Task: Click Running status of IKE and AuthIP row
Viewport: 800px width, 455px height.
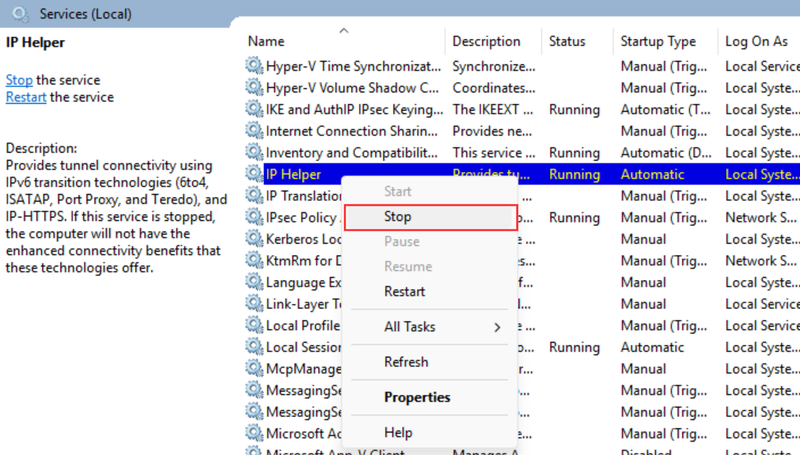Action: (x=574, y=110)
